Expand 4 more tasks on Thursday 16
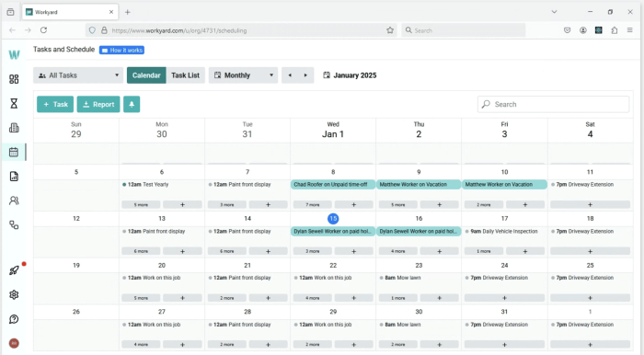The height and width of the screenshot is (355, 644). [x=398, y=251]
